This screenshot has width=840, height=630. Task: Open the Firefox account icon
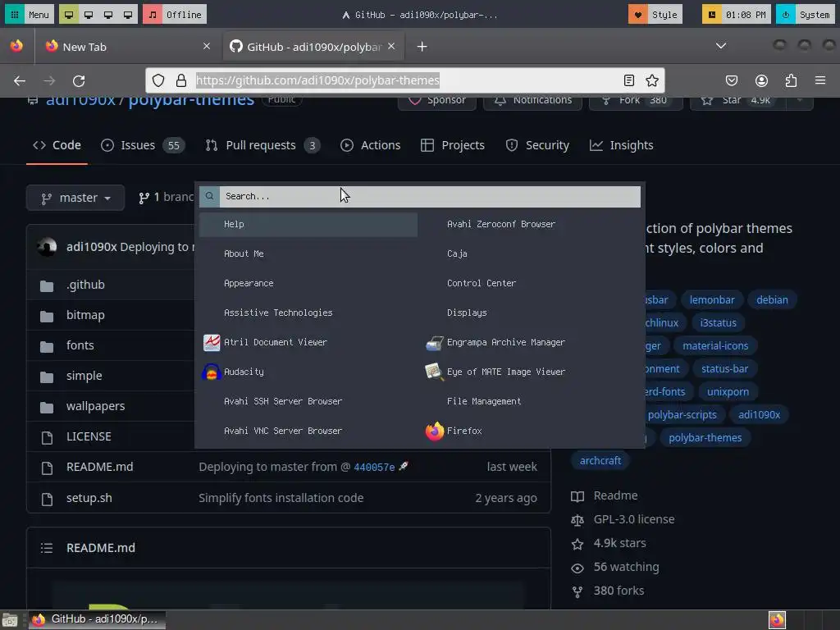tap(761, 80)
